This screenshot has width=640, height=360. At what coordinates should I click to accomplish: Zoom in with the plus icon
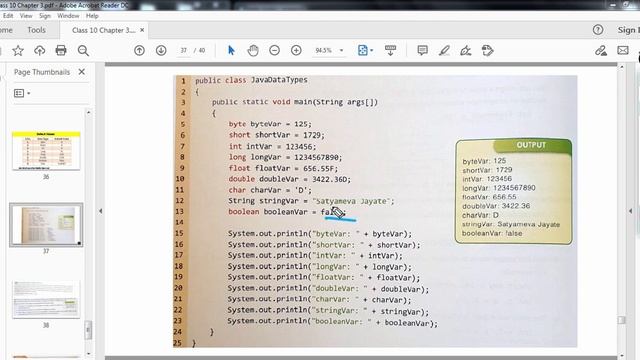tap(296, 51)
